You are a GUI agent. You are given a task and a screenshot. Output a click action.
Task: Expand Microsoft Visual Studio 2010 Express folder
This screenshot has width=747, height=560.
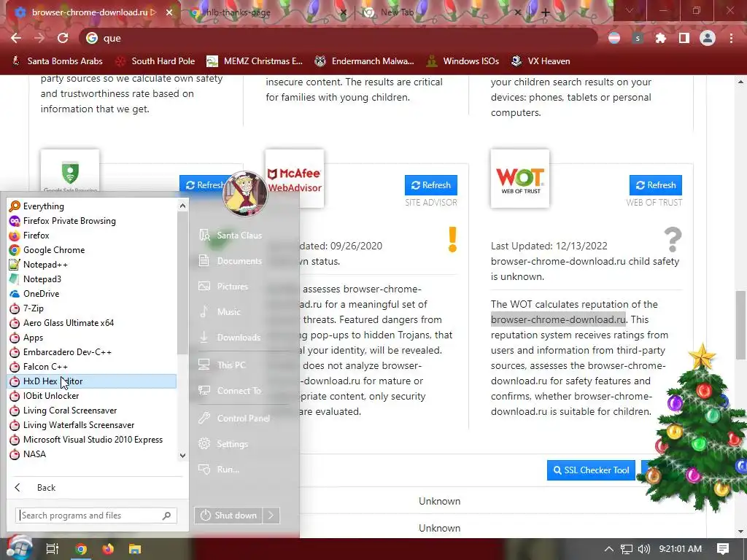(x=92, y=440)
